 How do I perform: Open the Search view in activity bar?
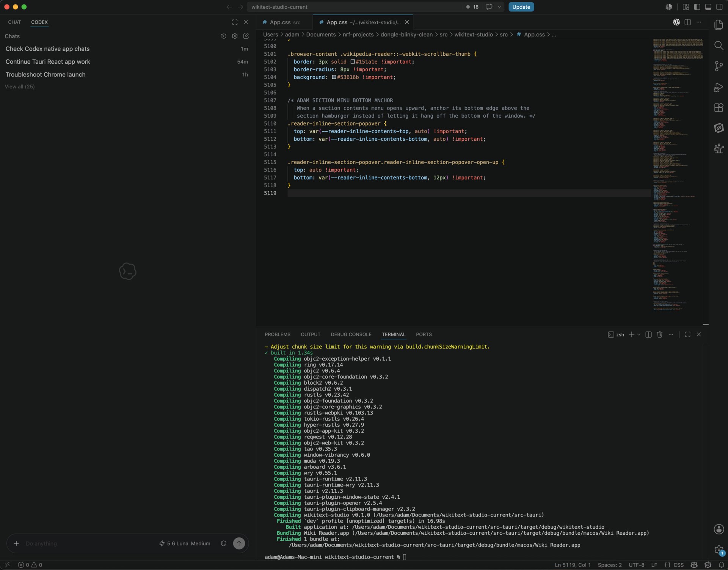click(719, 46)
